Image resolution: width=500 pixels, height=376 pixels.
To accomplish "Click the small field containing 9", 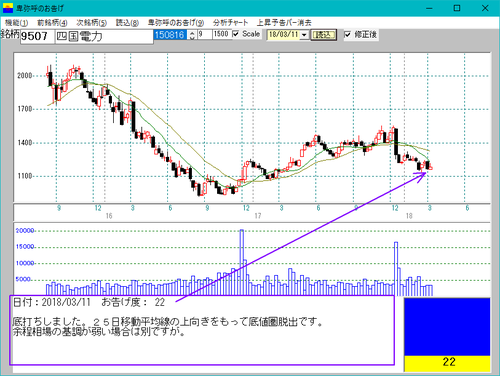I will coord(205,34).
